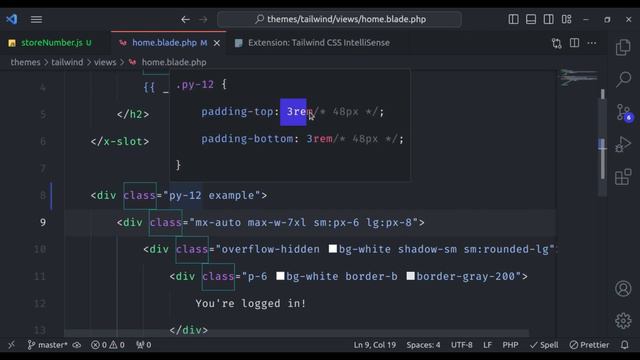Click 'max-w-7xl' on line 9
640x360 pixels.
coord(277,222)
